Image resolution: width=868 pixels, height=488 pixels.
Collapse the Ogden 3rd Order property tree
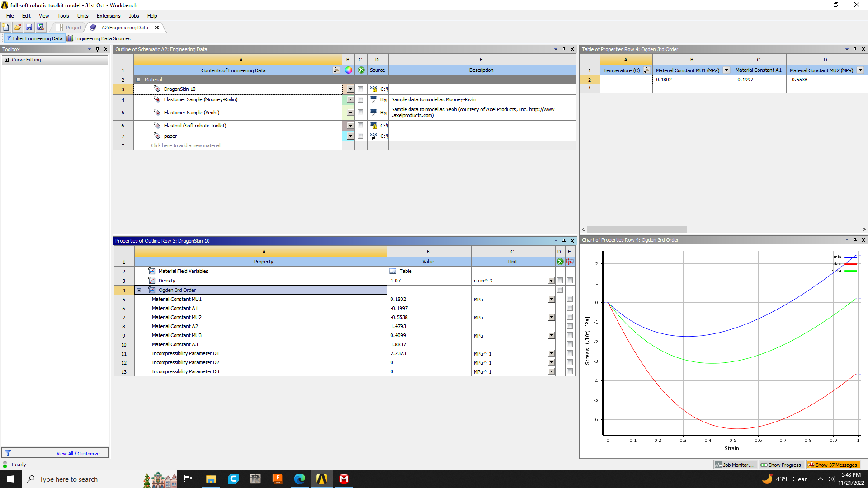tap(139, 290)
